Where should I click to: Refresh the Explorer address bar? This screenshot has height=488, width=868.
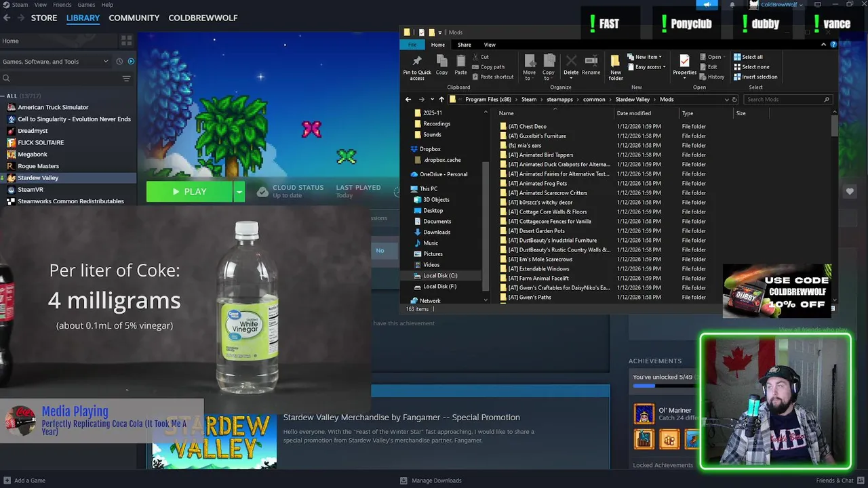(734, 100)
